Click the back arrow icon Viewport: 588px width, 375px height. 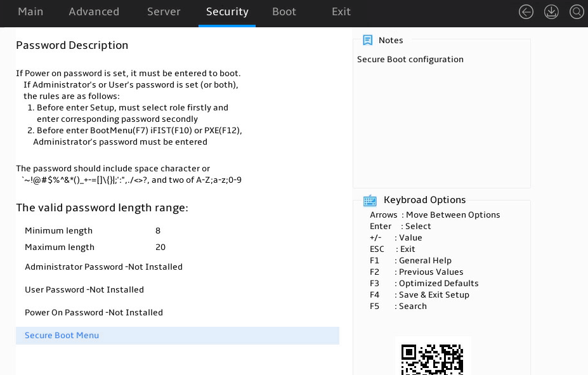(526, 12)
